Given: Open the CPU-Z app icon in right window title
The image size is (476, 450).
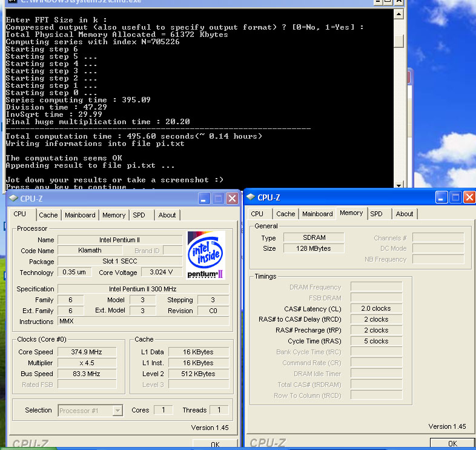Looking at the screenshot, I should pos(251,197).
